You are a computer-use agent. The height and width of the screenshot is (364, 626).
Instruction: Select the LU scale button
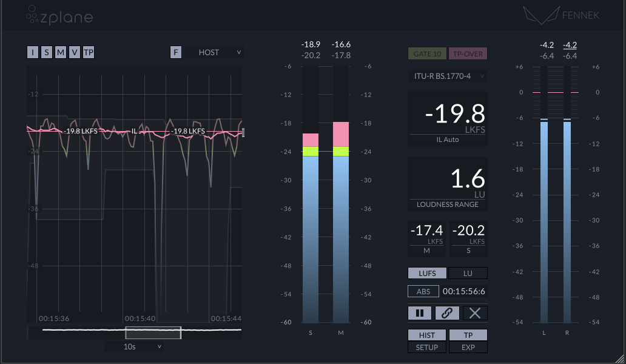click(468, 274)
